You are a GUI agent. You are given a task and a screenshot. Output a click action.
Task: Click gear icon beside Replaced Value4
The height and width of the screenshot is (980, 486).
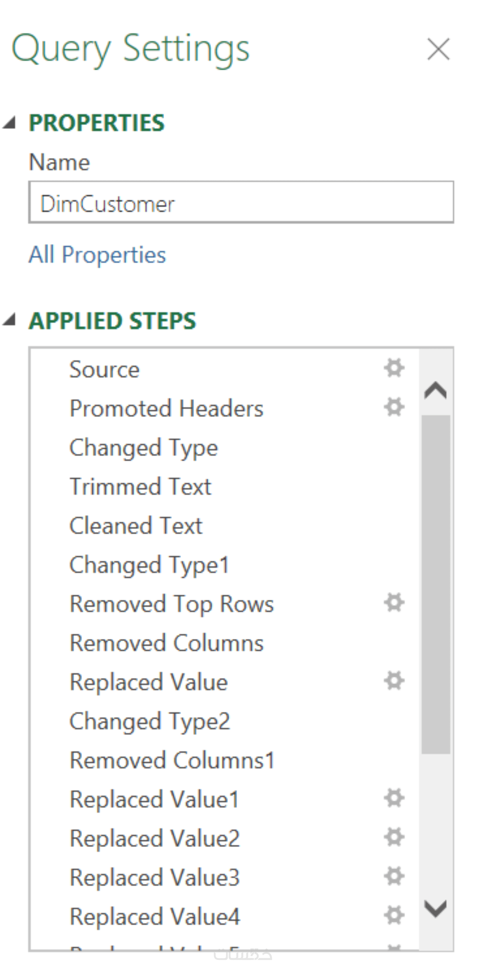point(394,915)
